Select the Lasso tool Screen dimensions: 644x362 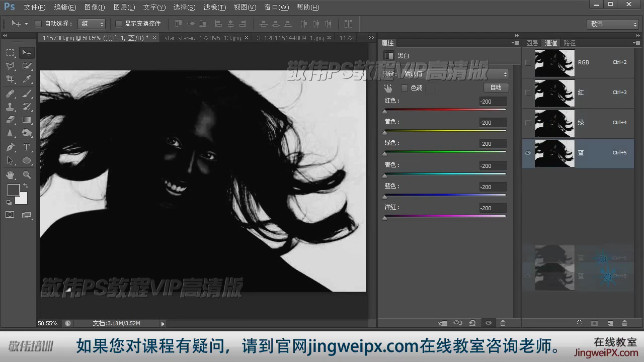point(10,66)
